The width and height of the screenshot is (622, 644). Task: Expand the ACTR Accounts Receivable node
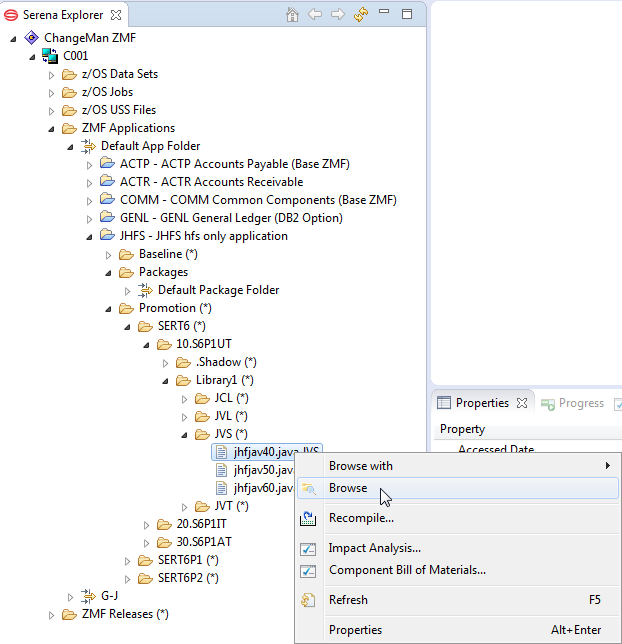click(89, 183)
